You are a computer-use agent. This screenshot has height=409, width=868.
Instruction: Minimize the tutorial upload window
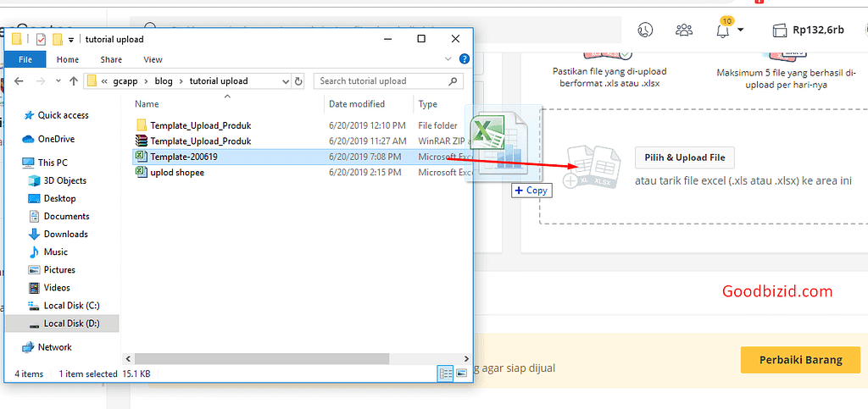click(x=387, y=39)
